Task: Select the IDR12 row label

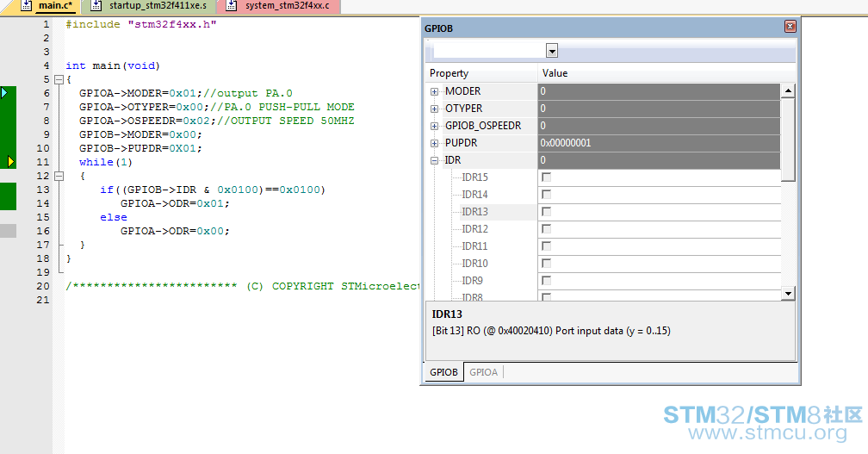Action: [475, 228]
